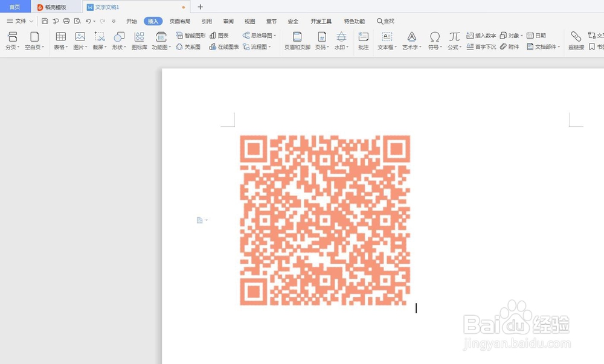Insert a 图表 chart
Screen dimensions: 604x364
tap(219, 36)
